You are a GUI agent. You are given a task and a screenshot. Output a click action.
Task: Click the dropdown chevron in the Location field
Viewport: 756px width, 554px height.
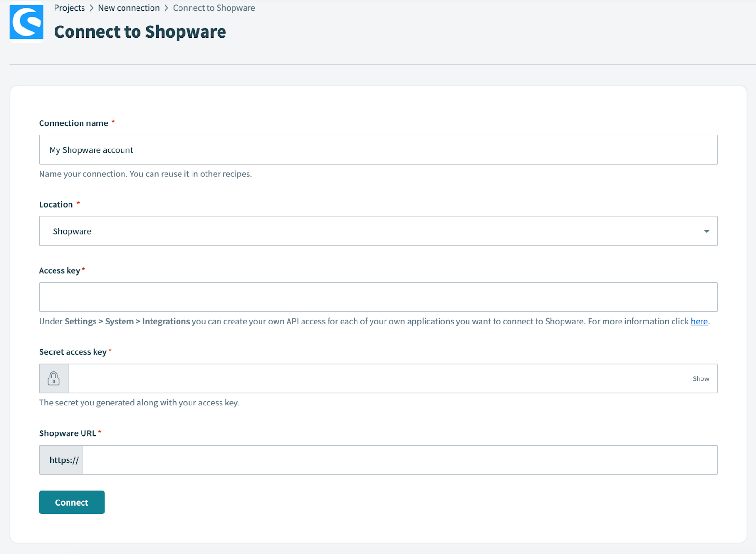coord(707,231)
